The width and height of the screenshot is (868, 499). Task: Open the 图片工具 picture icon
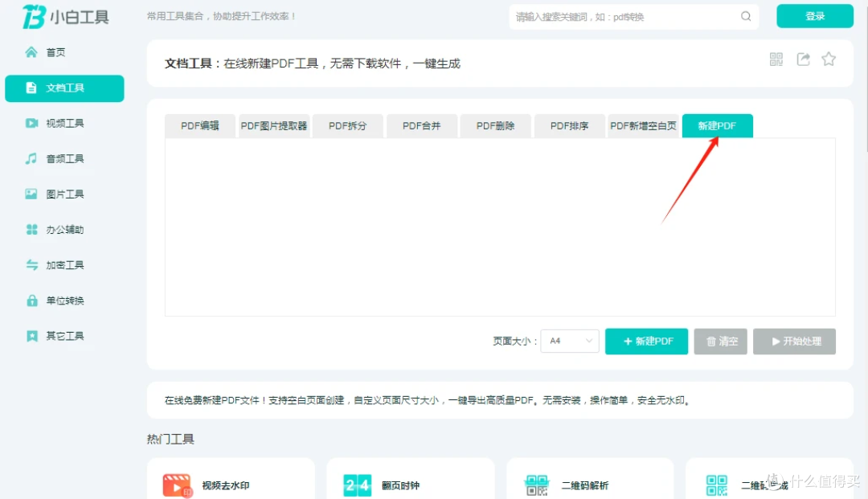31,194
